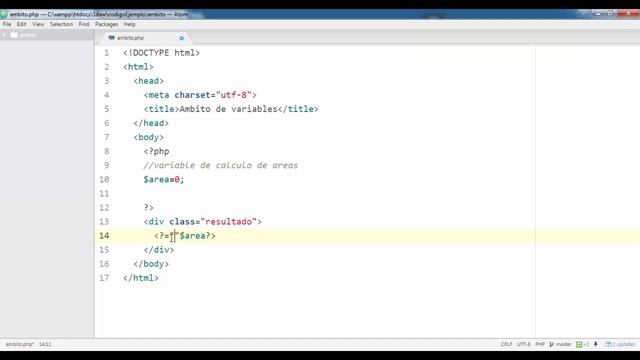Click line number 14 in the gutter
Screen dimensions: 640x360
tap(104, 236)
